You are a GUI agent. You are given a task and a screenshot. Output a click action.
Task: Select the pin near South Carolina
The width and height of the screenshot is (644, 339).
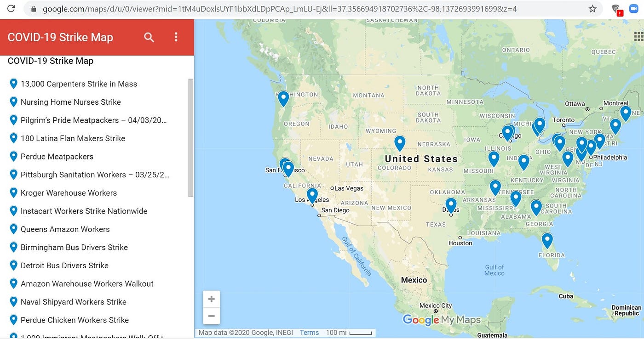pyautogui.click(x=536, y=208)
